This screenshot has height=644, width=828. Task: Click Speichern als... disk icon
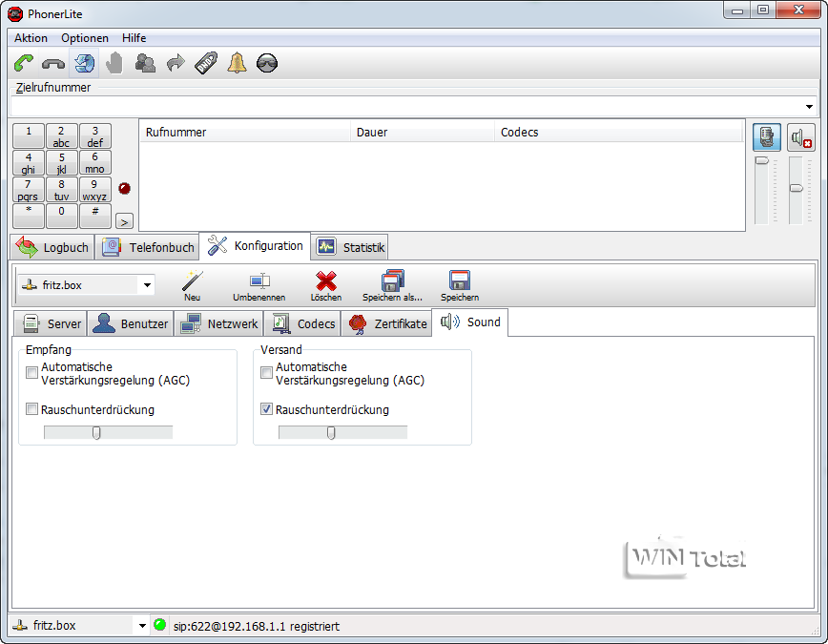[x=392, y=286]
